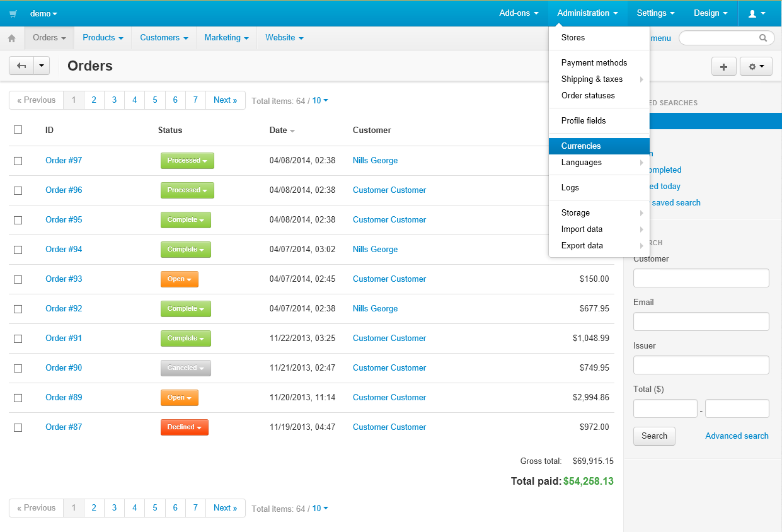The height and width of the screenshot is (532, 782).
Task: Open the Add-ons top menu
Action: [x=519, y=13]
